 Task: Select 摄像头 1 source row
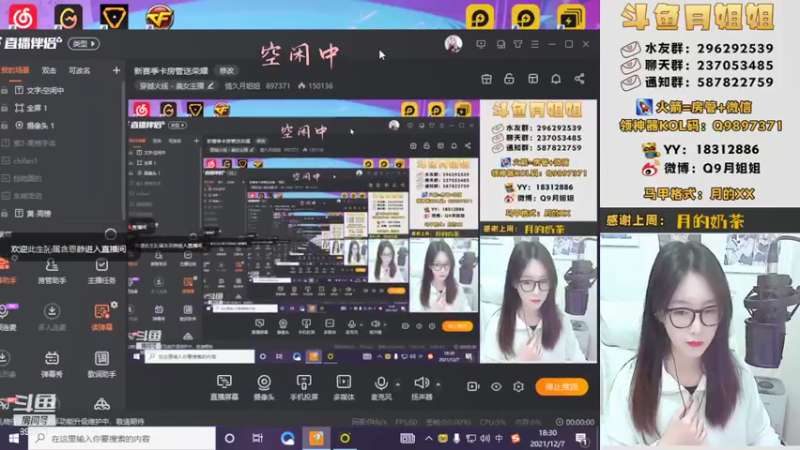[61, 125]
